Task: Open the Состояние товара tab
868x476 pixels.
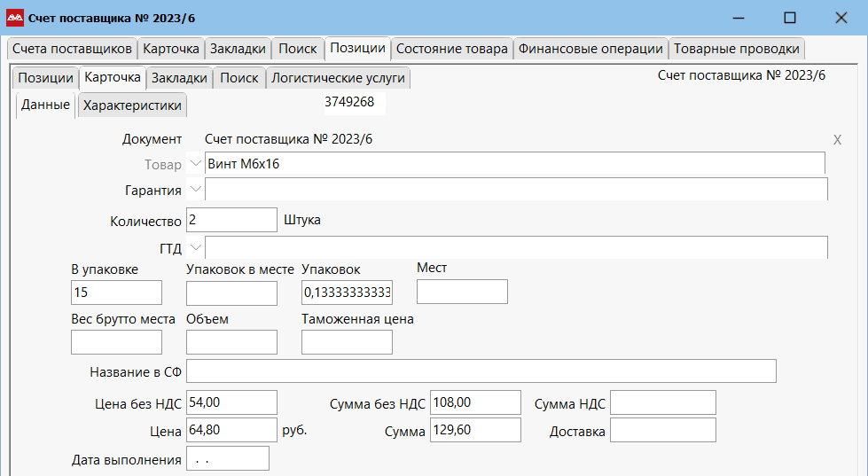Action: pos(451,49)
